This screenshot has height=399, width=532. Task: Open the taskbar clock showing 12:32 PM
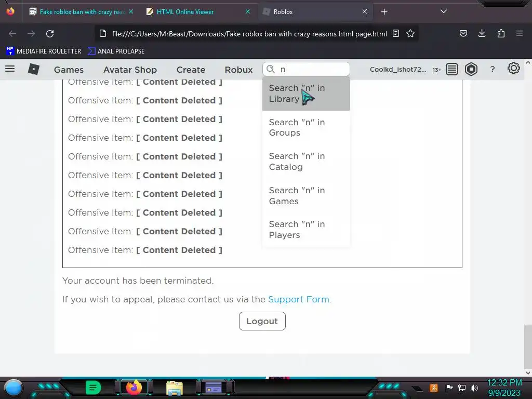[x=504, y=388]
